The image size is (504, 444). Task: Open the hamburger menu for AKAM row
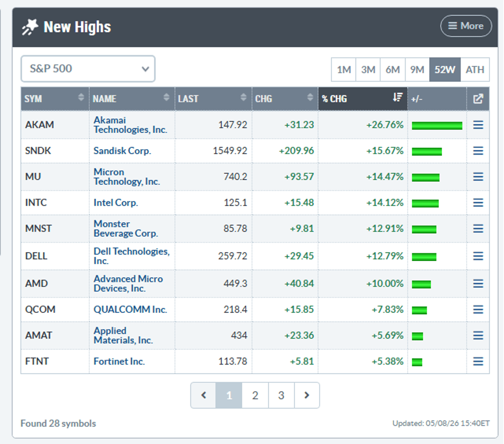(x=478, y=125)
